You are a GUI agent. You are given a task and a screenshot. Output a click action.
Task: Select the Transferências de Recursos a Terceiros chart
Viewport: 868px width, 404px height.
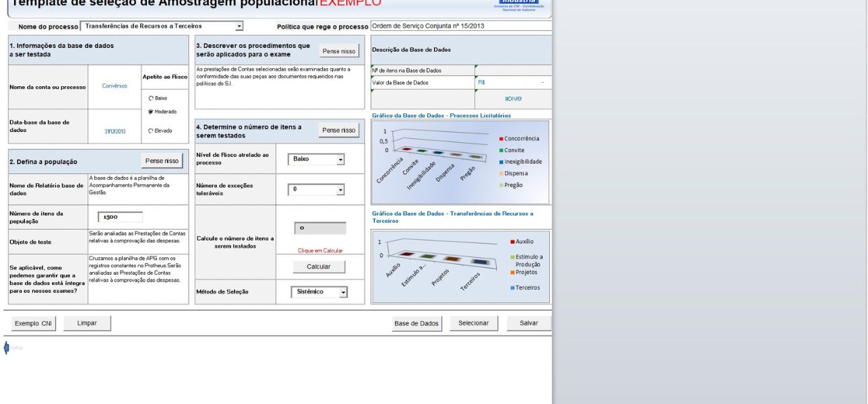460,267
